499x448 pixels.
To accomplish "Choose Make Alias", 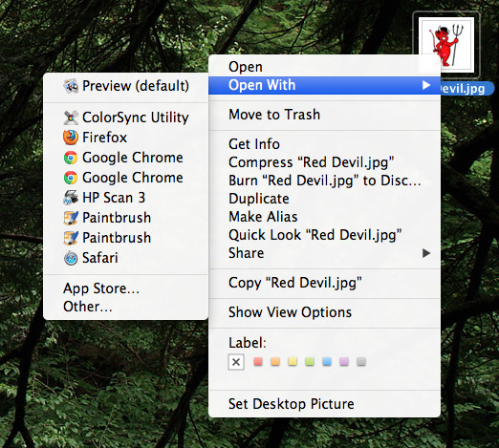I will 324,217.
